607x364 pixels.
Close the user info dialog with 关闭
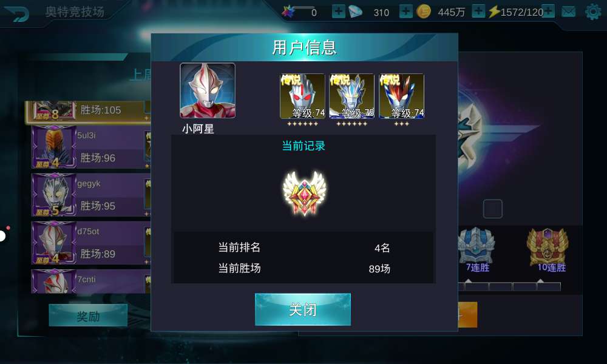tap(303, 309)
